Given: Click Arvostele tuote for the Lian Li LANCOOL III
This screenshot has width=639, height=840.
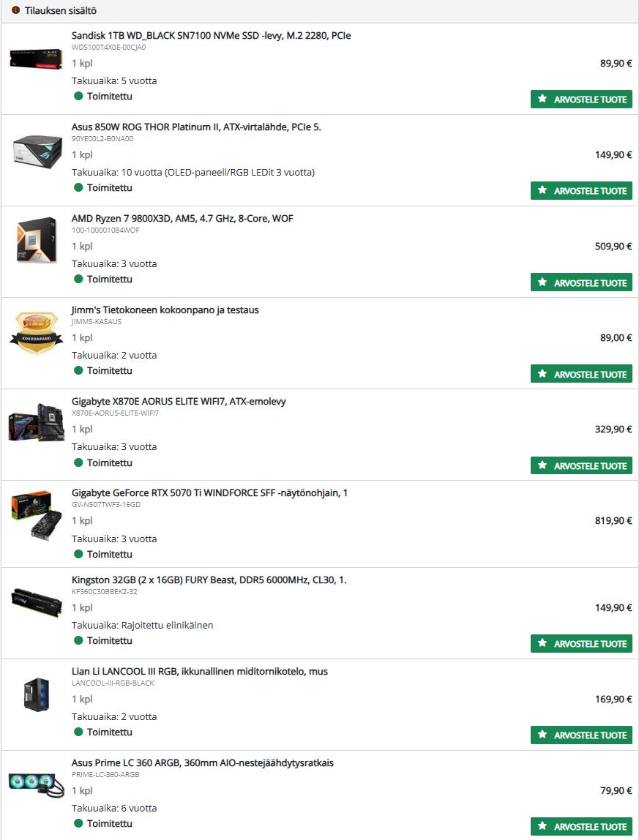Looking at the screenshot, I should [x=581, y=735].
